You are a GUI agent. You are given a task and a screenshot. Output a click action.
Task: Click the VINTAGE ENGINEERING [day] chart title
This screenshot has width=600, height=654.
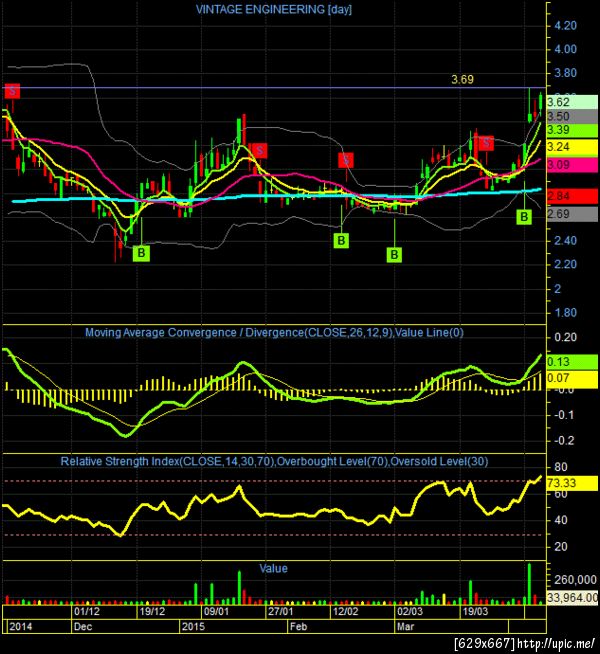click(274, 10)
